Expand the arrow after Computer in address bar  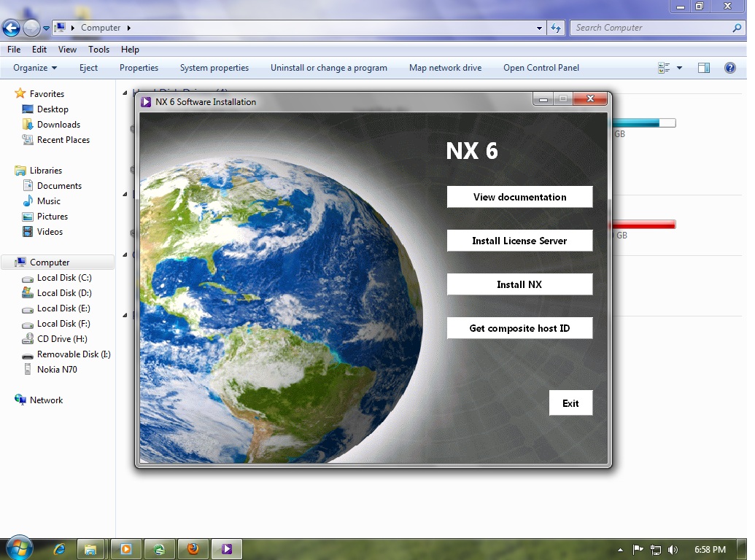coord(128,28)
